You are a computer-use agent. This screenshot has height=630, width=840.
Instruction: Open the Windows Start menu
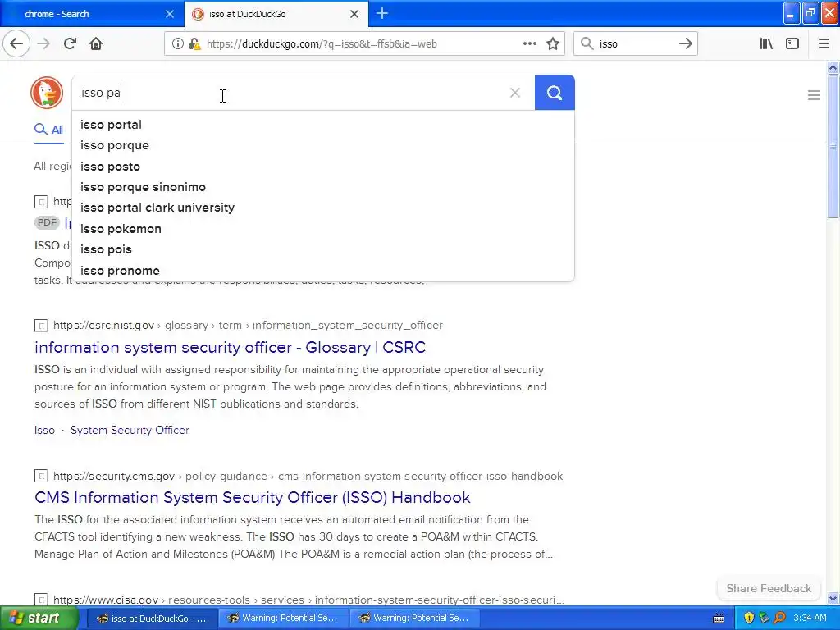[39, 618]
